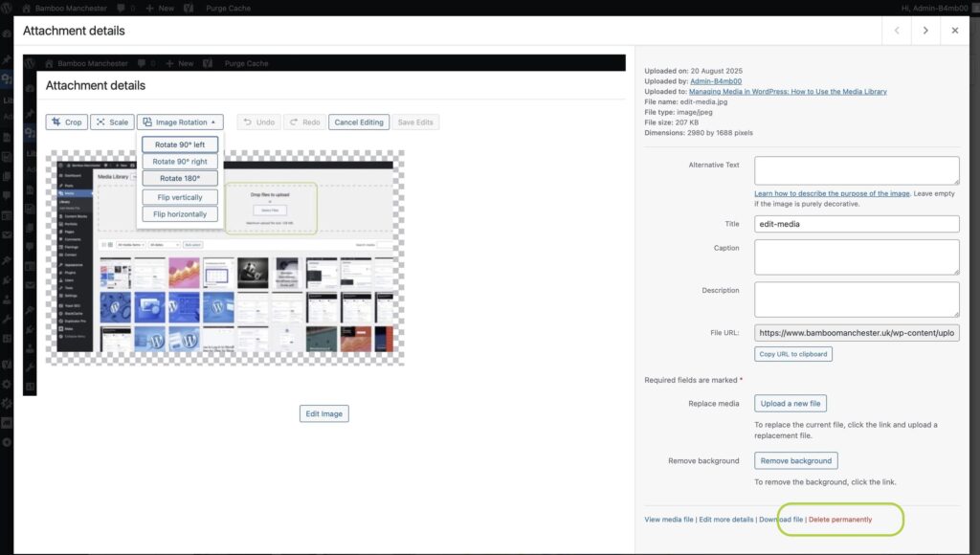This screenshot has width=980, height=555.
Task: Click the Title field containing edit-media
Action: coord(857,224)
